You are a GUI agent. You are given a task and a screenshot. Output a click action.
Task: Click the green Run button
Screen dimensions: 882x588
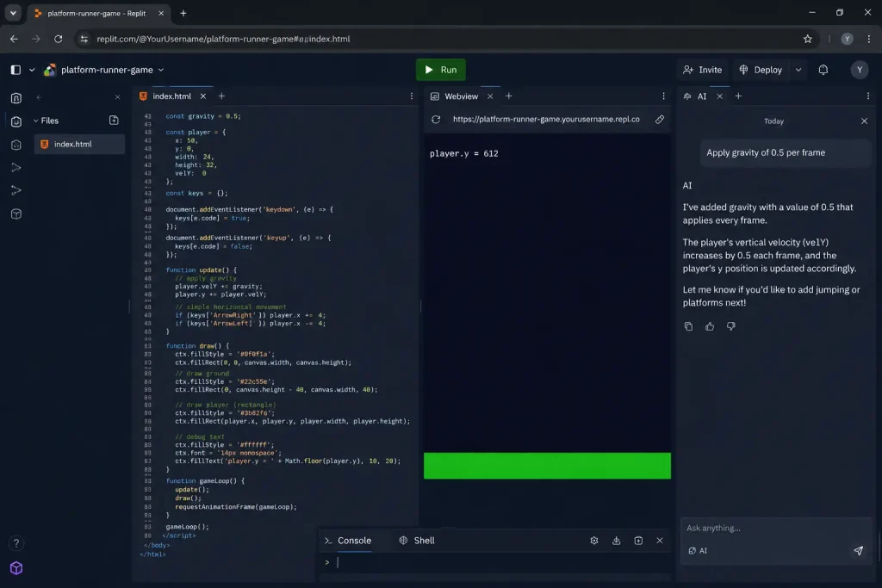click(440, 70)
